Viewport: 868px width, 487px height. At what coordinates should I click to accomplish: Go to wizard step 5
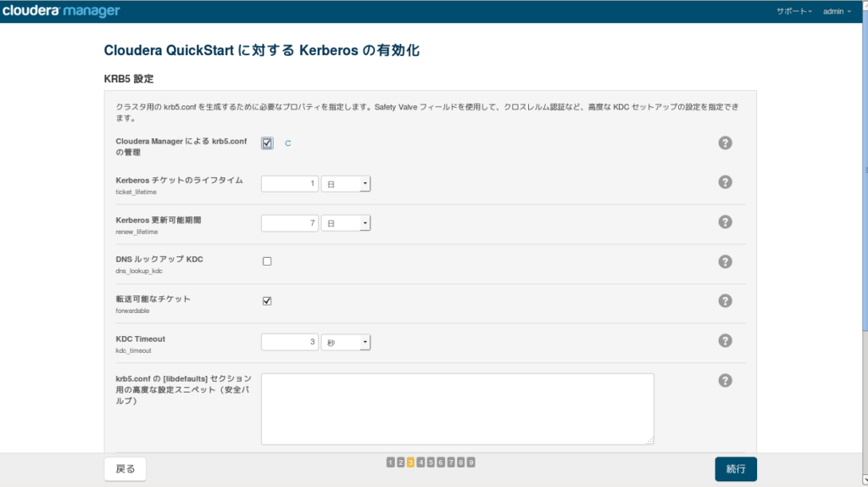click(x=431, y=462)
